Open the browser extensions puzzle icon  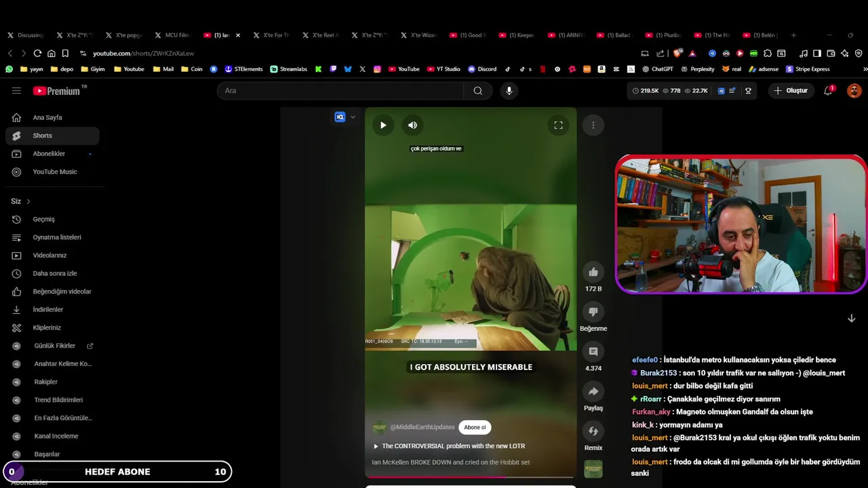[x=768, y=53]
